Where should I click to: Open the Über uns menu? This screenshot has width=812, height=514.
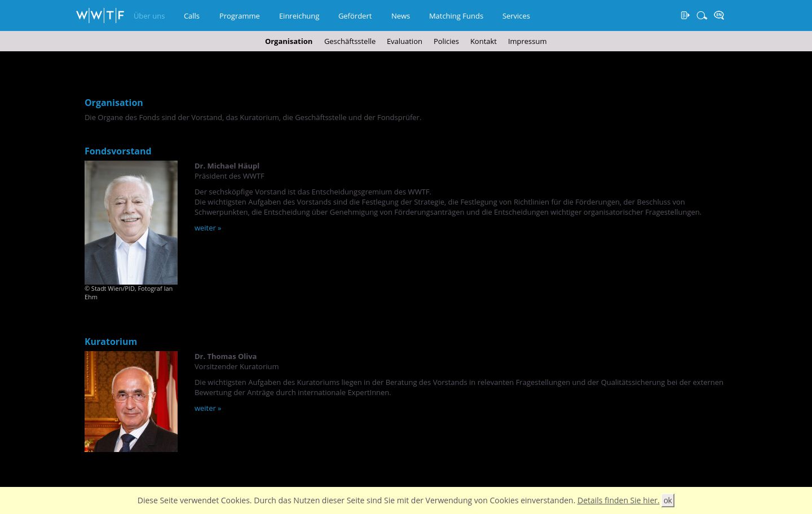149,16
